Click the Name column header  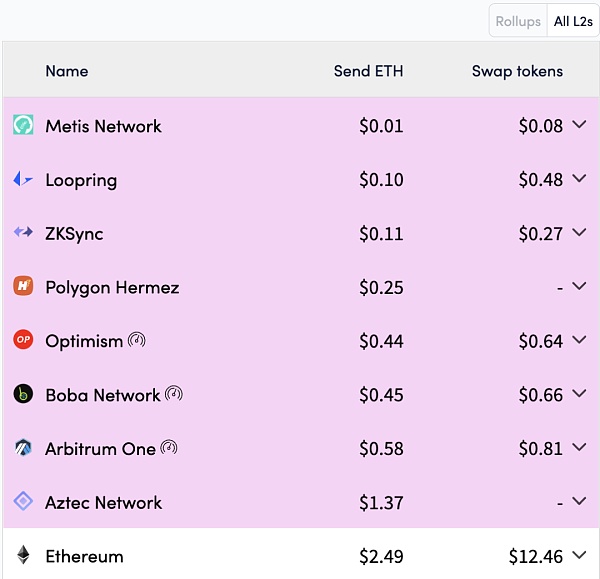click(x=67, y=71)
